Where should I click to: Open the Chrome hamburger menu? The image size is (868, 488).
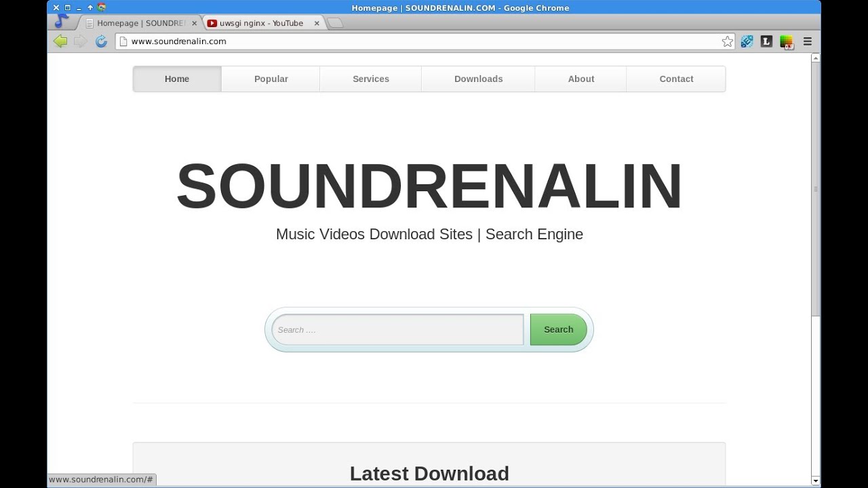(x=807, y=41)
